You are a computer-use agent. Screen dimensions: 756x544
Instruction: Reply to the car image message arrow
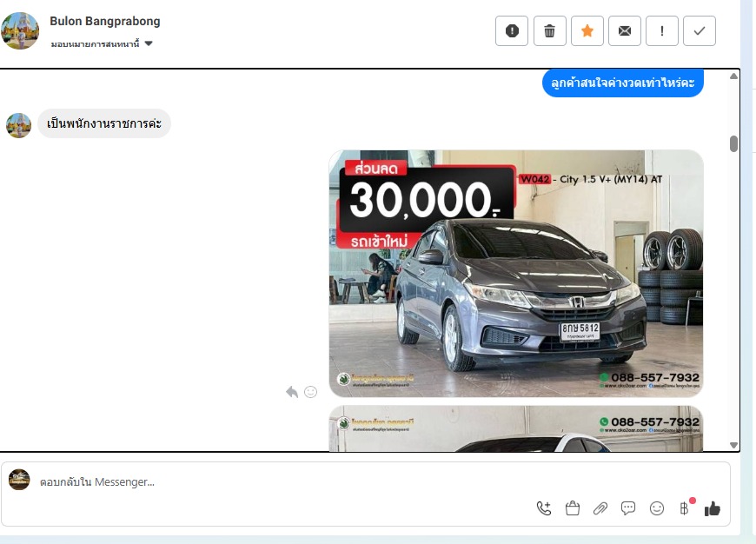click(x=292, y=392)
